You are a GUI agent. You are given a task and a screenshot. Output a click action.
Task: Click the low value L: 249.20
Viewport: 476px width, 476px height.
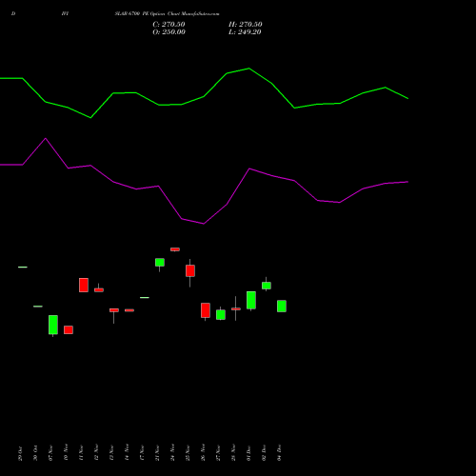[x=245, y=32]
